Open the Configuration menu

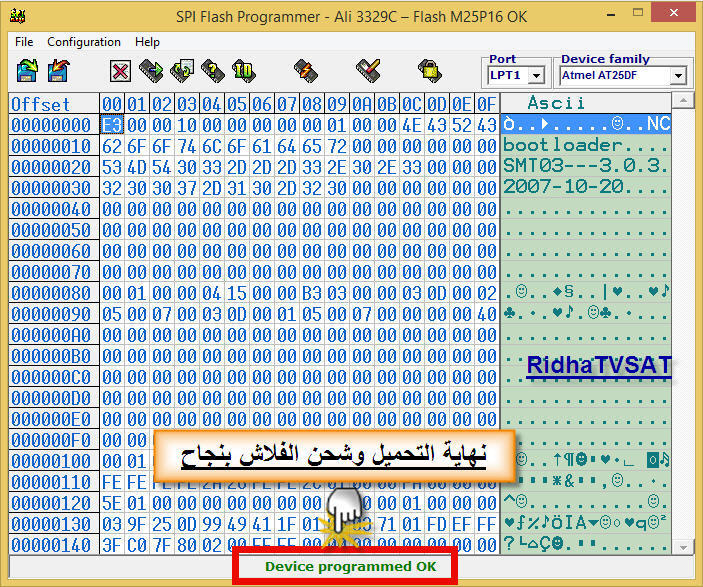(x=84, y=42)
